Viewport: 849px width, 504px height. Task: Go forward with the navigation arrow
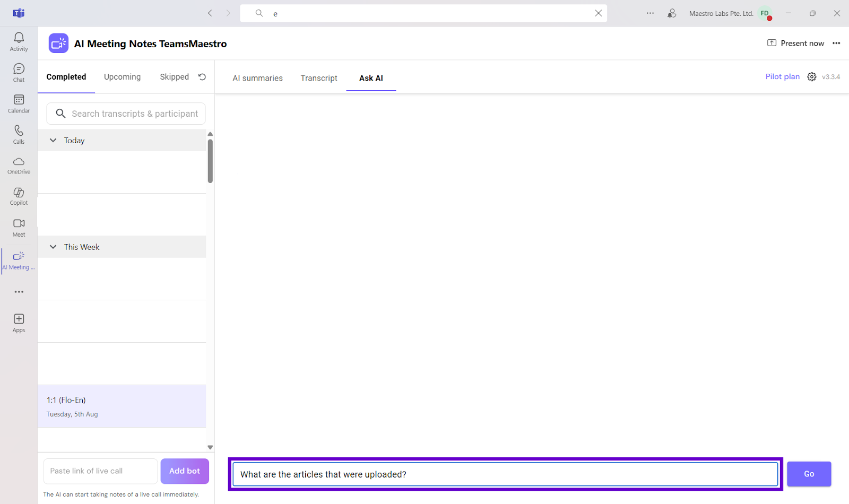tap(228, 13)
